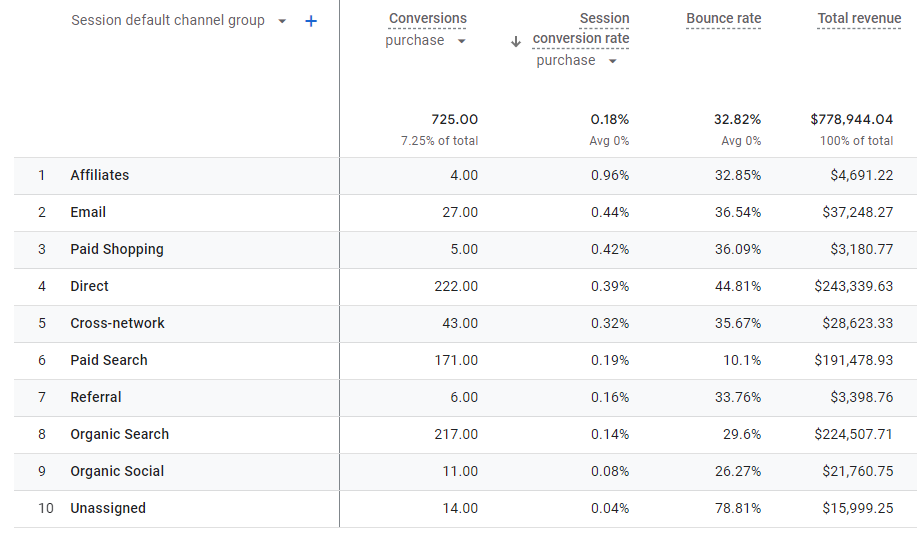The height and width of the screenshot is (545, 917).
Task: Click the Email channel name
Action: (x=88, y=212)
